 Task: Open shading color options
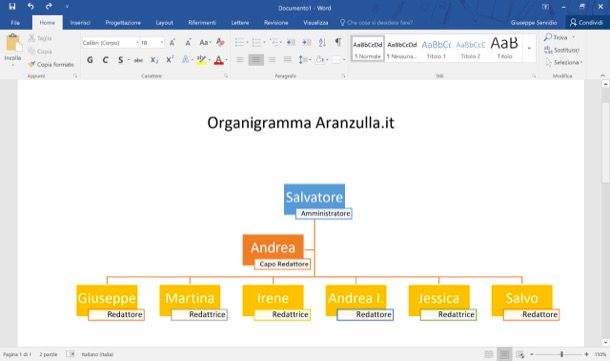[321, 60]
